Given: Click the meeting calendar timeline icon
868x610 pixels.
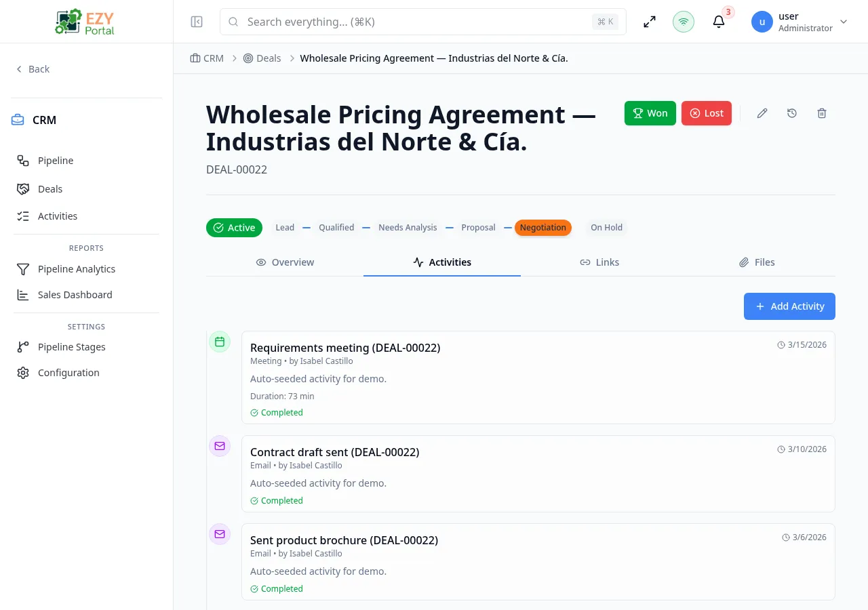Looking at the screenshot, I should pos(220,342).
